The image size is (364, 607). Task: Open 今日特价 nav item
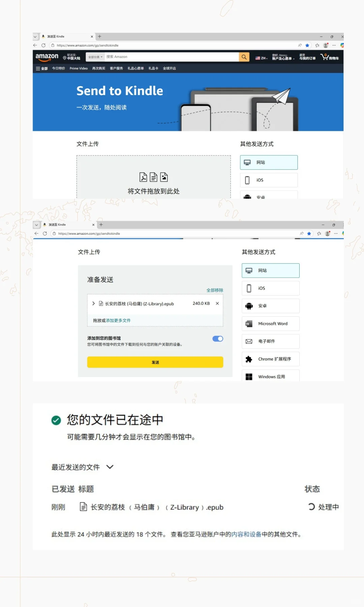(58, 68)
